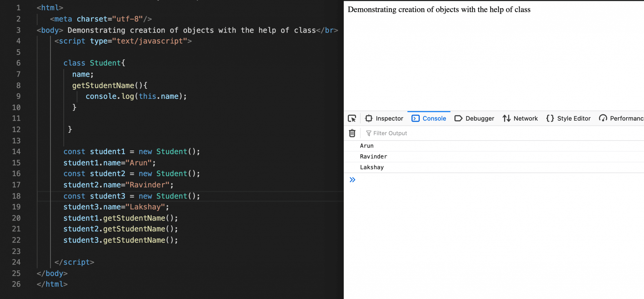The width and height of the screenshot is (644, 299).
Task: Click the 'student2.name="Ravinder";' line
Action: click(118, 185)
